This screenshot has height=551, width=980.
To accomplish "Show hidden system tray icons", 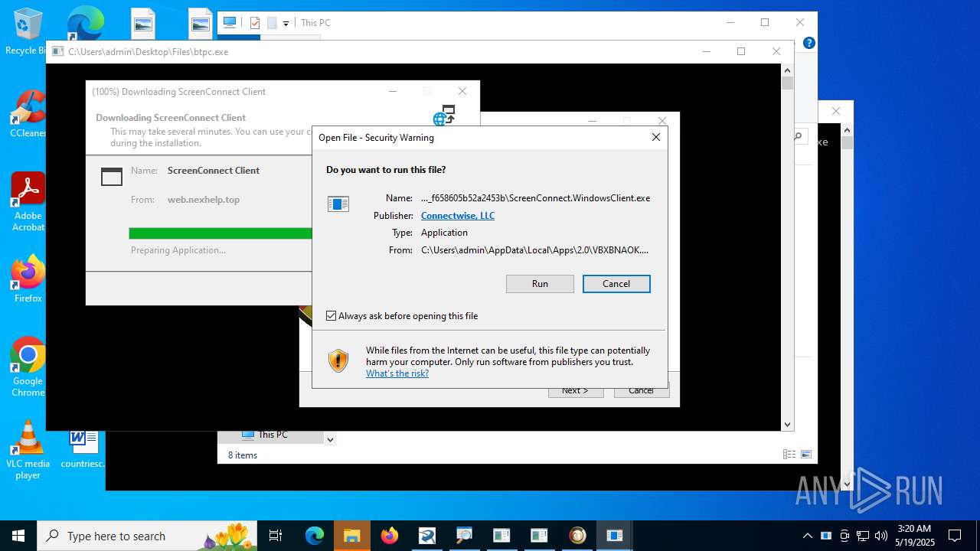I will tap(807, 536).
